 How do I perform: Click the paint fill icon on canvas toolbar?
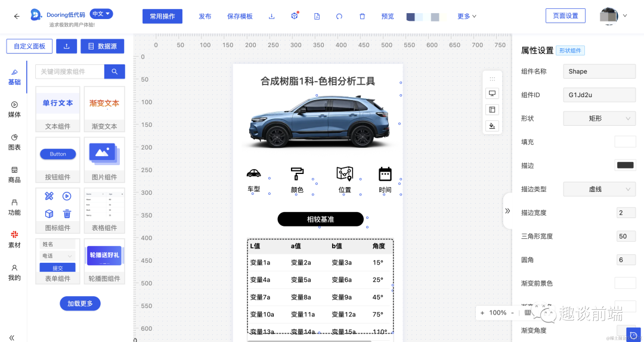coord(492,126)
